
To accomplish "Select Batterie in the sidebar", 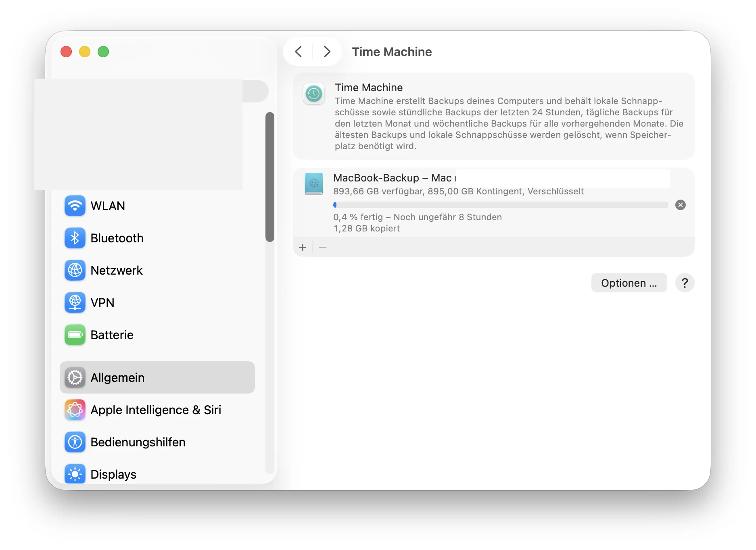I will tap(157, 335).
